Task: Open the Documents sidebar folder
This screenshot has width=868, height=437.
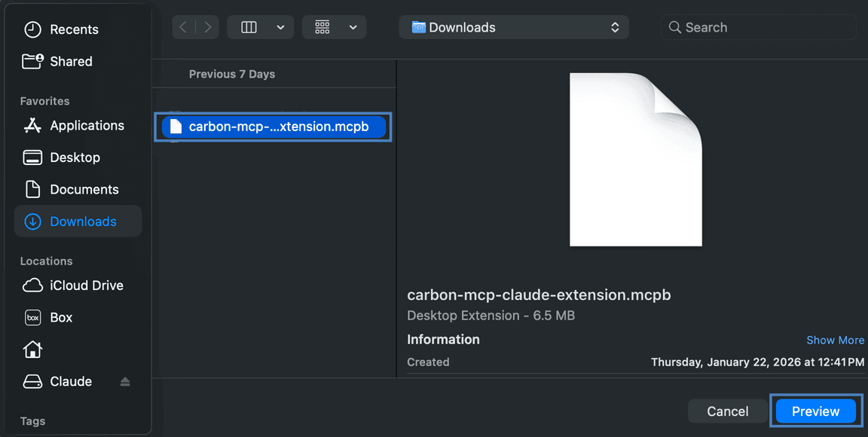Action: point(84,189)
